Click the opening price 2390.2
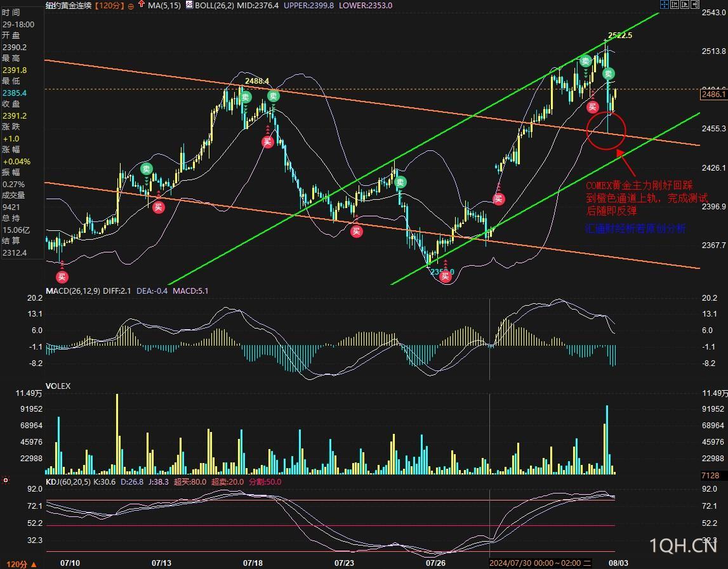 point(15,48)
